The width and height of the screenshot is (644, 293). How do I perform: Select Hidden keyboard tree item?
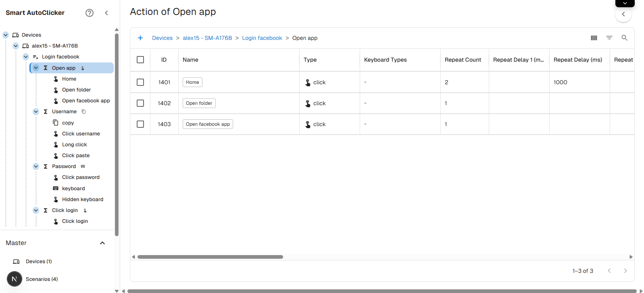[82, 199]
